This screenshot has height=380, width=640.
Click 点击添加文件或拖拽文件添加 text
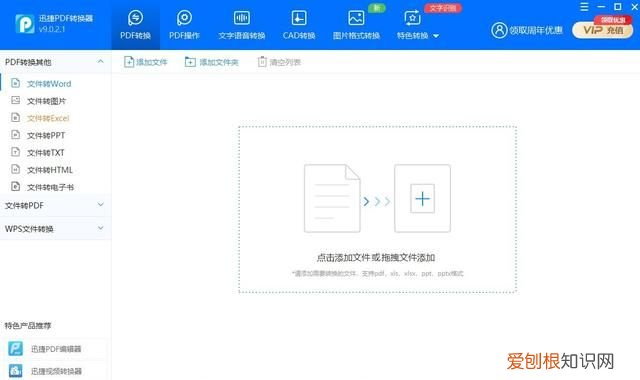[376, 258]
